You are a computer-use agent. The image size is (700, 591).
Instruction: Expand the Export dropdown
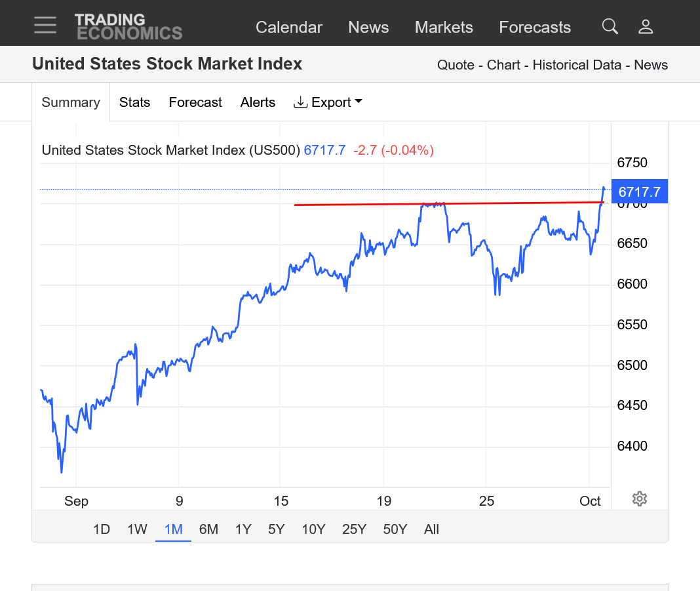click(x=328, y=102)
